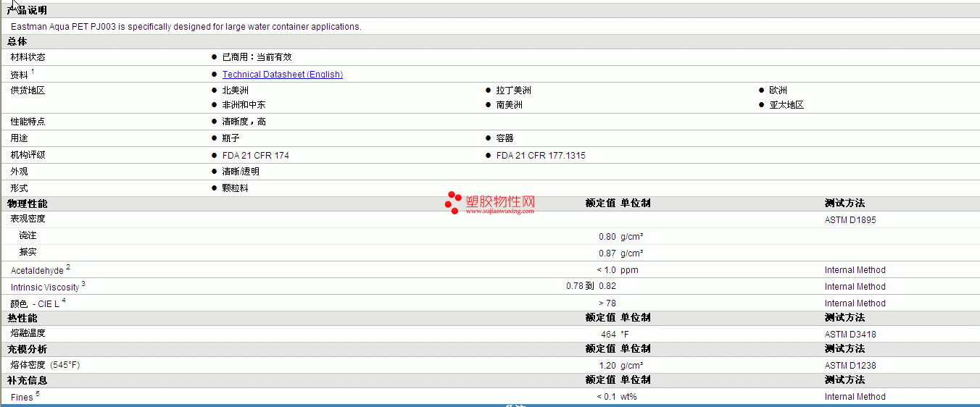Select the 1.20 melt density value
This screenshot has height=407, width=980.
pyautogui.click(x=607, y=366)
